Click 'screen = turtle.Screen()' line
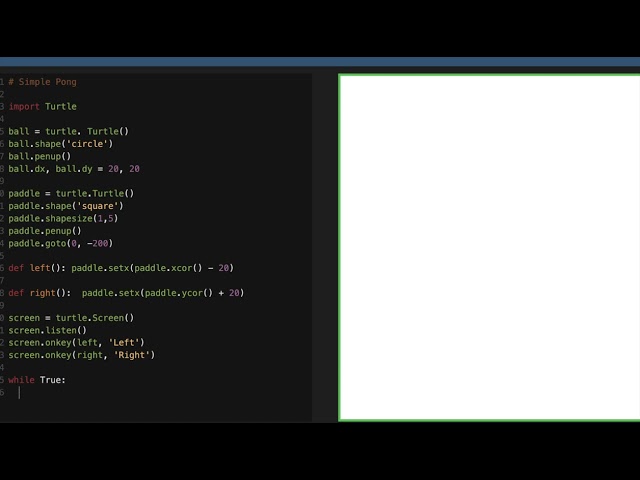This screenshot has height=480, width=640. (x=71, y=318)
